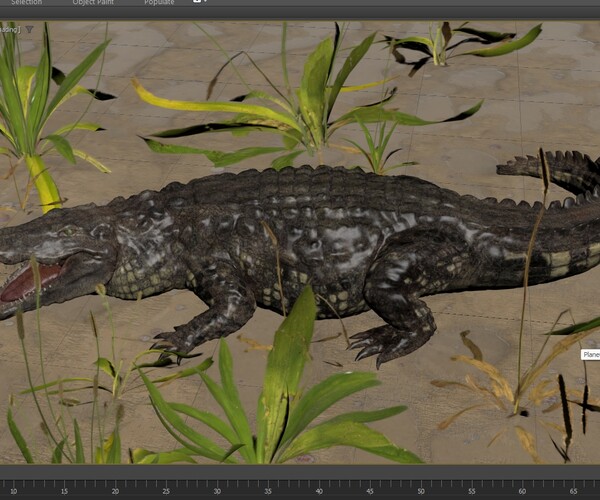The width and height of the screenshot is (600, 500).
Task: Open the Populate ribbon tab
Action: (x=159, y=2)
